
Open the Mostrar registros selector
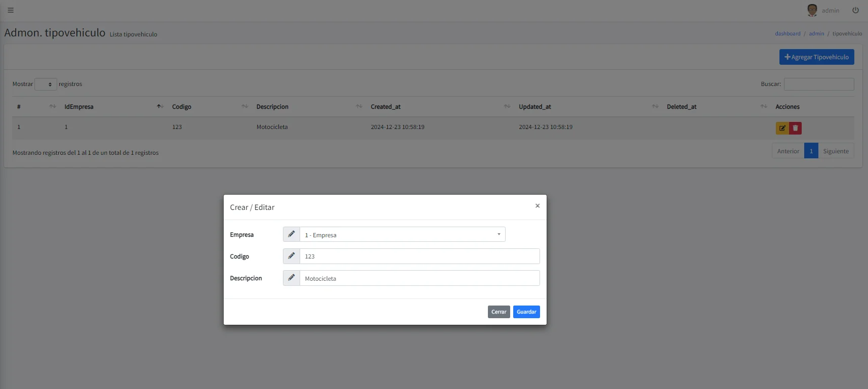(46, 84)
